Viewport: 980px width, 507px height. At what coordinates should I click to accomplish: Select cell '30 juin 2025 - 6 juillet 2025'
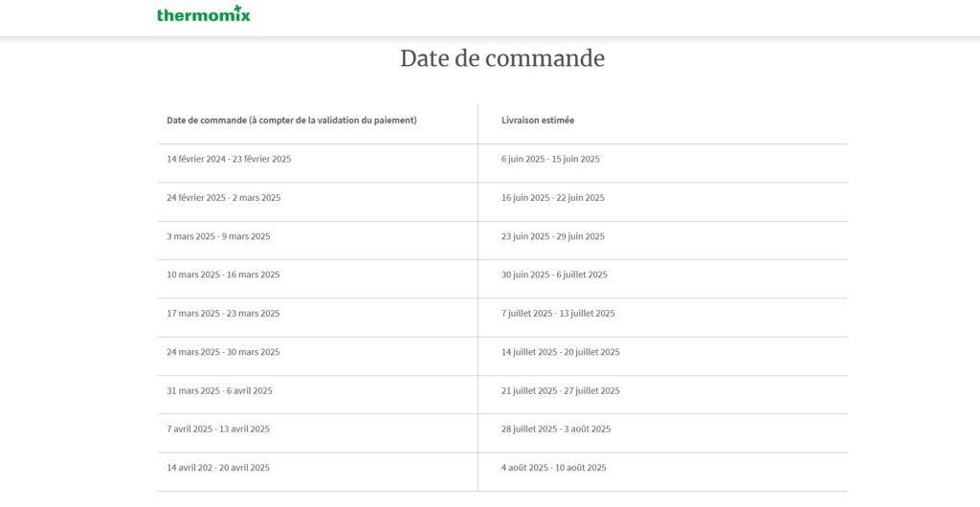coord(554,275)
